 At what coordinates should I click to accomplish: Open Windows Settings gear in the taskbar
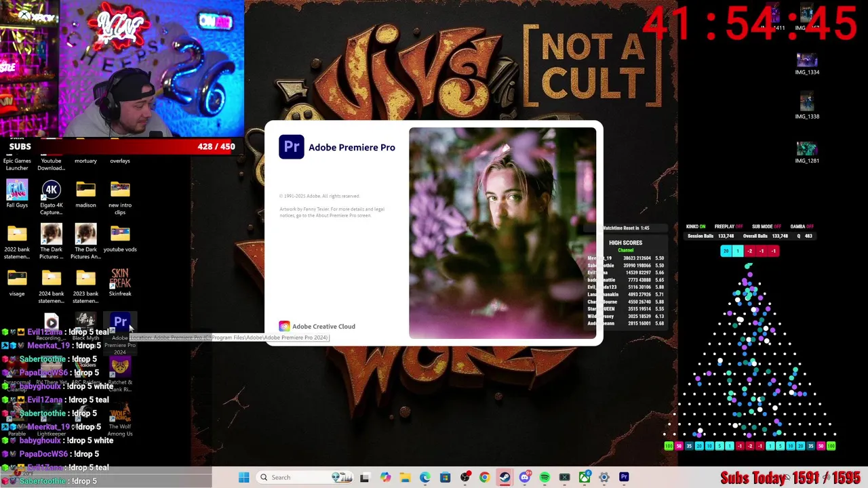point(604,477)
